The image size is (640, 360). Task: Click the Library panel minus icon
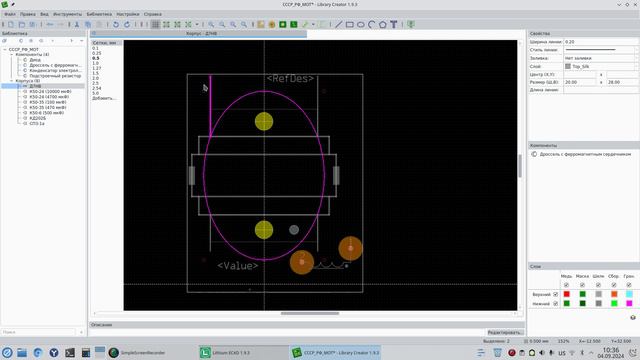tap(81, 41)
